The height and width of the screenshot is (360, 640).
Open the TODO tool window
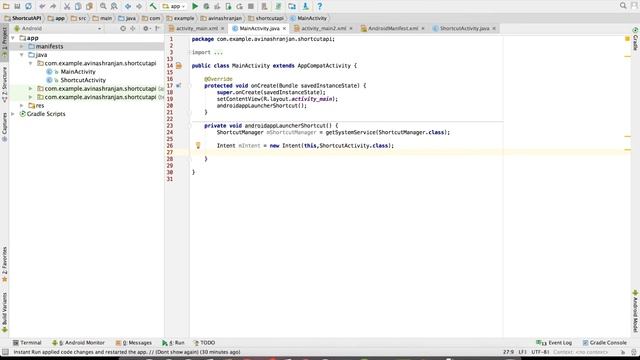[204, 343]
